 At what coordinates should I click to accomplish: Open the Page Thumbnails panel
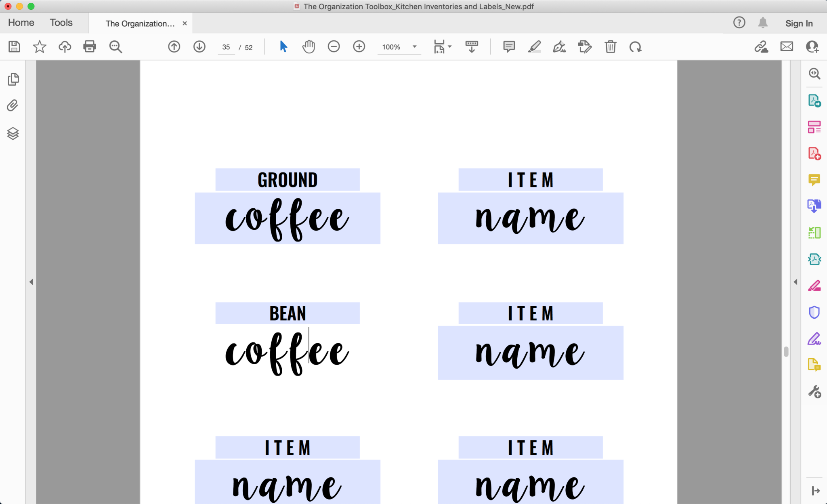[x=13, y=79]
